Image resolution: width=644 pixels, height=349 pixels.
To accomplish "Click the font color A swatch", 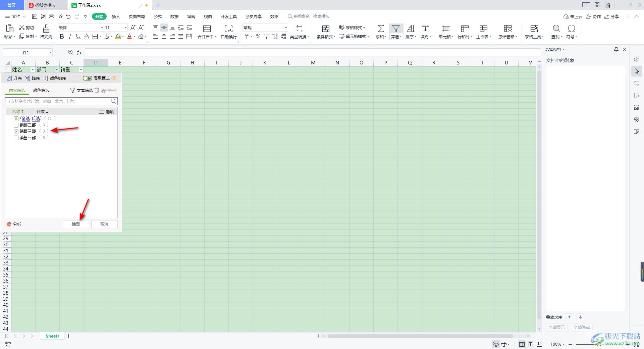I will click(x=129, y=37).
